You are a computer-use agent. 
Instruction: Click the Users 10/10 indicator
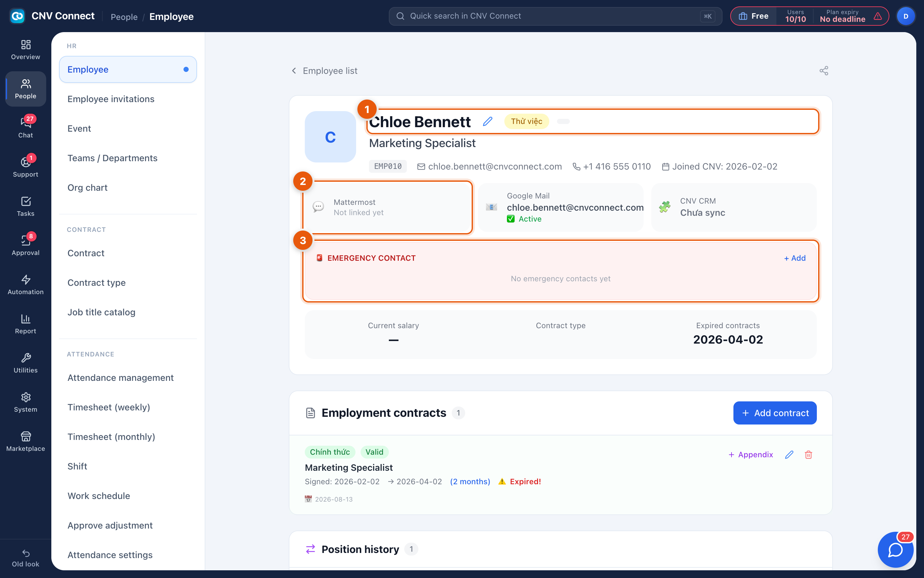795,16
